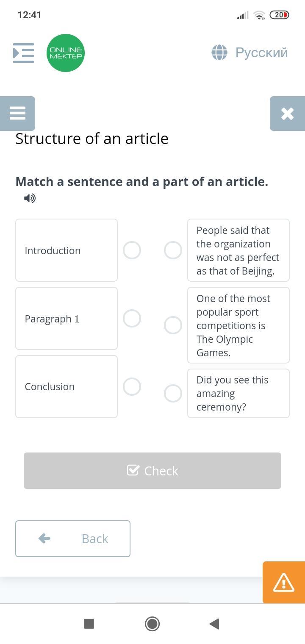Tap the Android recent apps square
This screenshot has width=305, height=644.
tap(89, 624)
